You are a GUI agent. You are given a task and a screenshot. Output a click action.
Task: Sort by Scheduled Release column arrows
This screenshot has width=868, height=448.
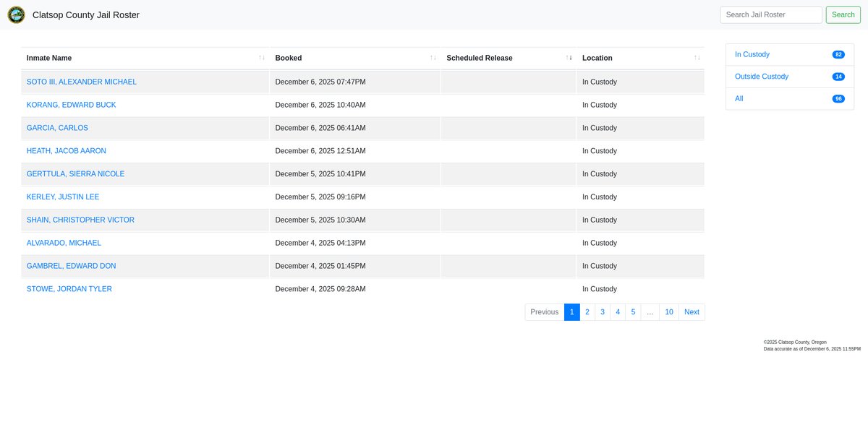(569, 58)
